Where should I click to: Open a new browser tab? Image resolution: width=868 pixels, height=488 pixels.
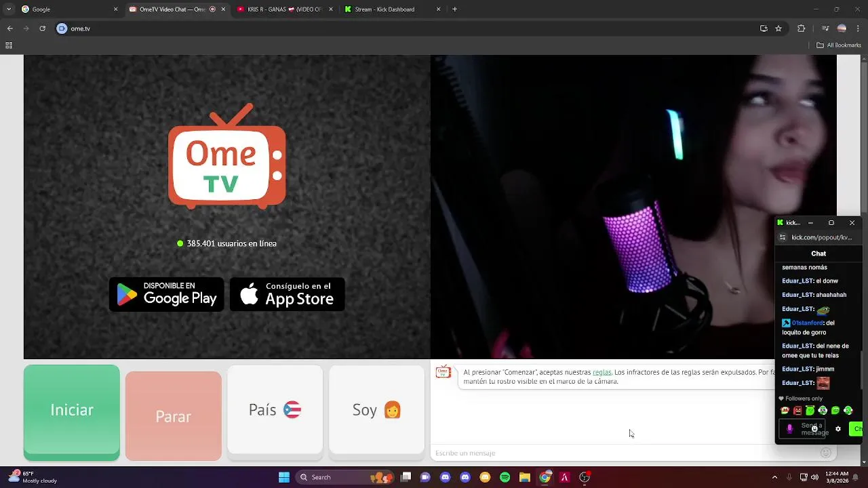(454, 9)
